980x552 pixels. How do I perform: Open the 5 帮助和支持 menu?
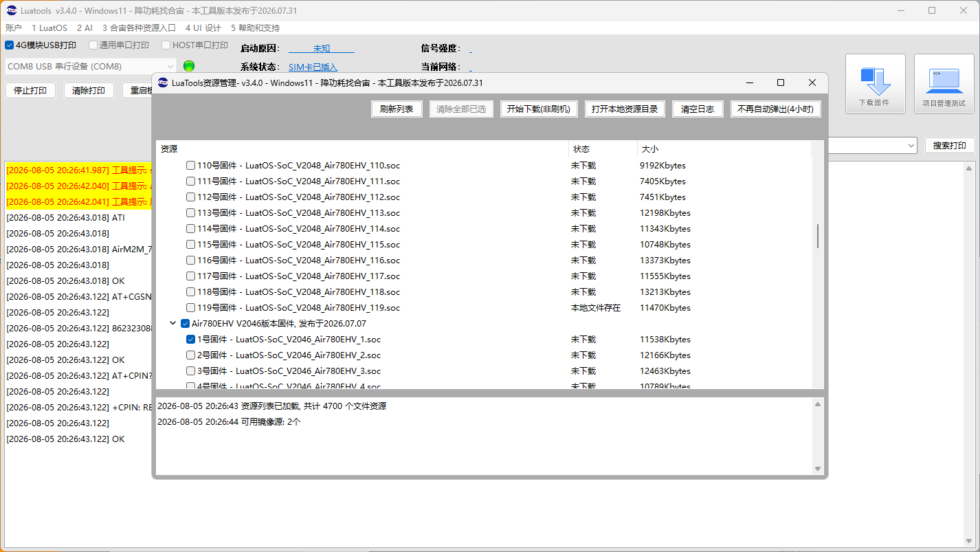click(x=255, y=28)
